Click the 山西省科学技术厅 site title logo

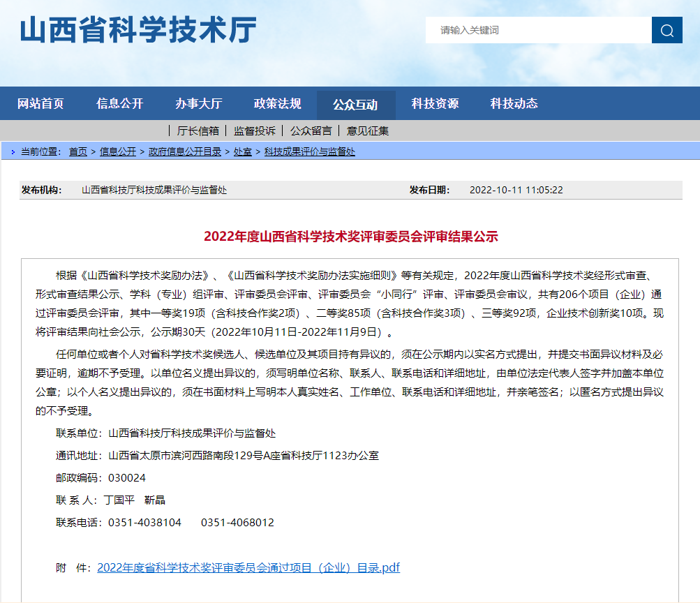(138, 30)
